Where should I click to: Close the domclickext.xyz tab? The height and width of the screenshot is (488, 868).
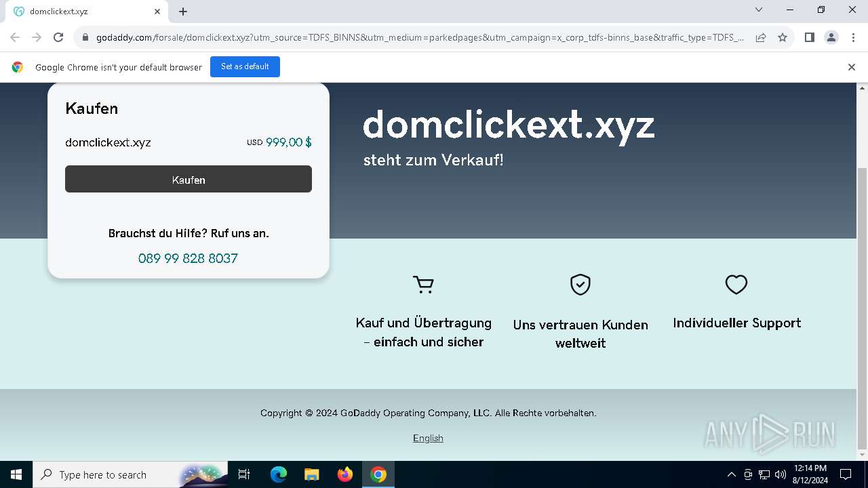(157, 12)
